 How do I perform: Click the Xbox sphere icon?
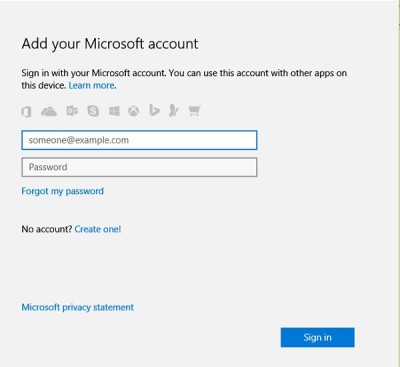[x=134, y=111]
